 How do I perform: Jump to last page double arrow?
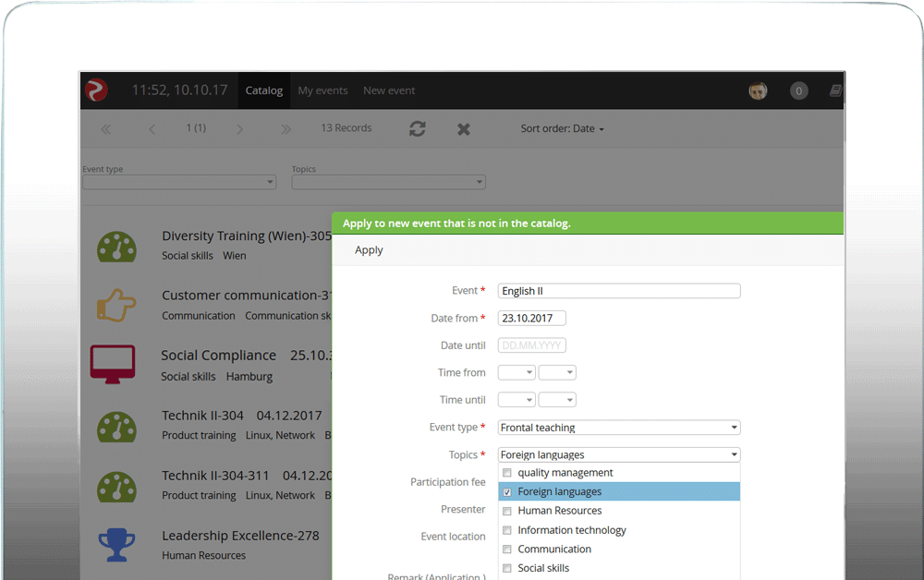tap(286, 129)
